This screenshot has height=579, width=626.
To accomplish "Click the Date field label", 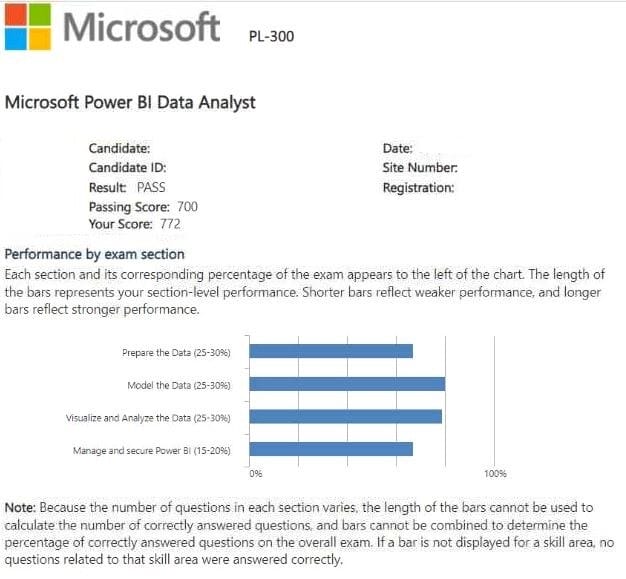I will 397,149.
